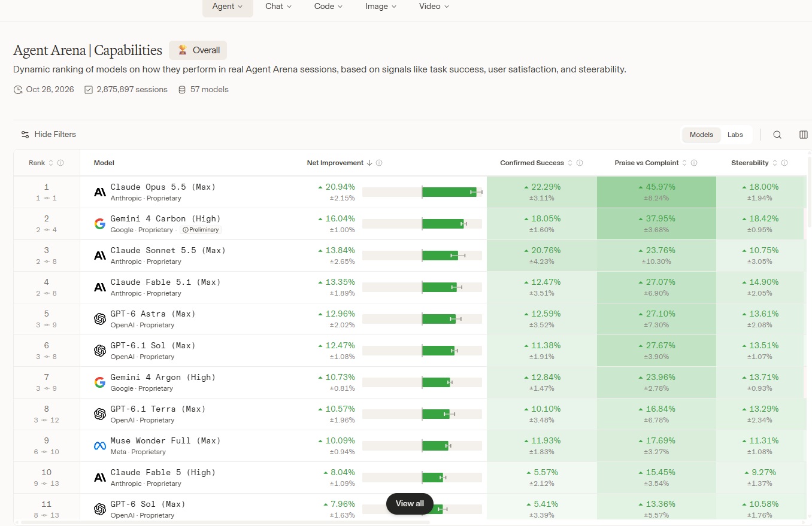
Task: Open the Claude Sonnet 5.5 (Max) model link
Action: pyautogui.click(x=168, y=251)
